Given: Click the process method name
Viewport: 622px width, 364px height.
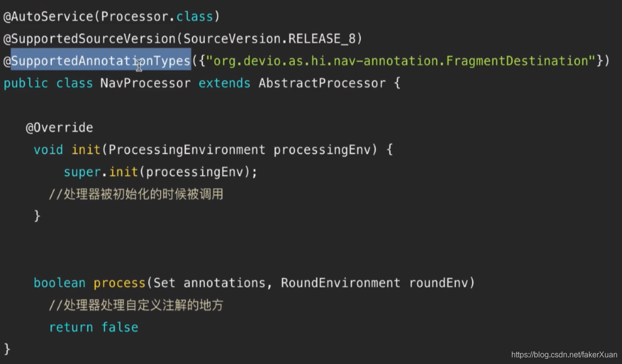Looking at the screenshot, I should (119, 283).
